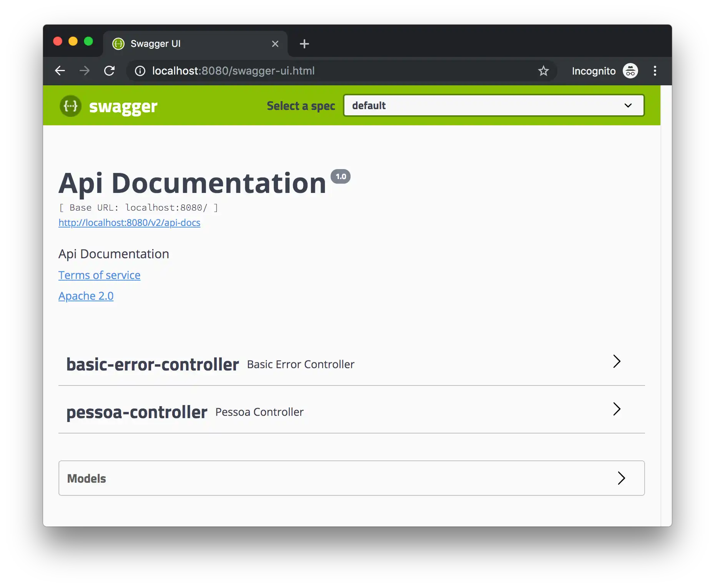Click the Incognito label in toolbar

(x=594, y=71)
